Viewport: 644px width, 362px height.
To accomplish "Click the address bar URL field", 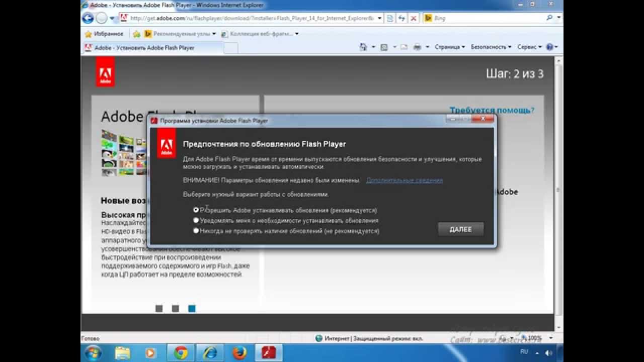I will [250, 18].
